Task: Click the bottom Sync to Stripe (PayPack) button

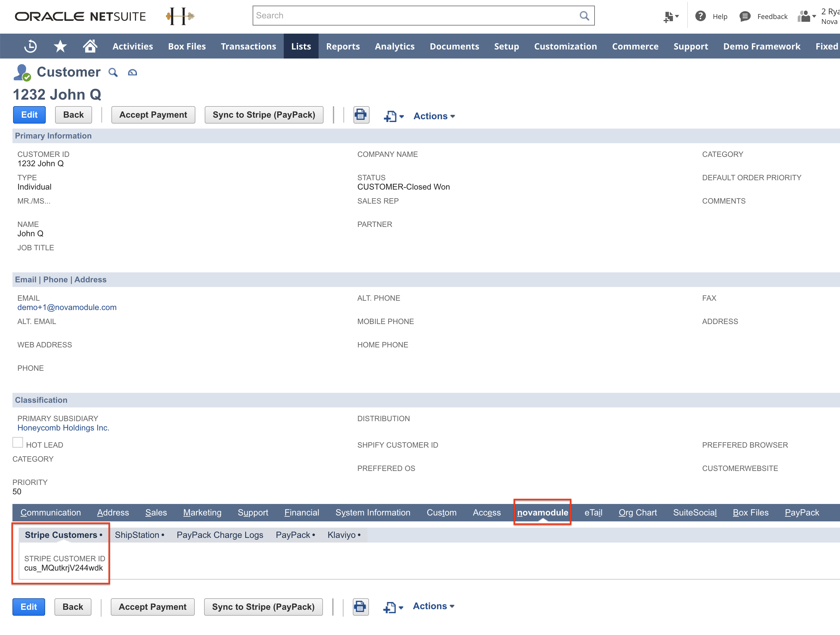Action: pyautogui.click(x=263, y=607)
